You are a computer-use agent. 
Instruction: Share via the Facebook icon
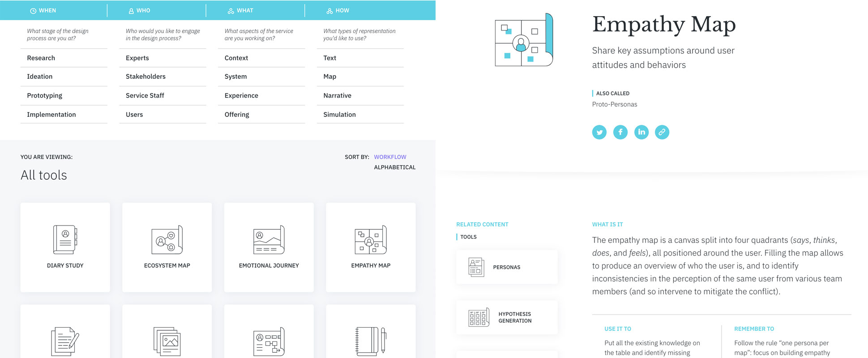620,132
